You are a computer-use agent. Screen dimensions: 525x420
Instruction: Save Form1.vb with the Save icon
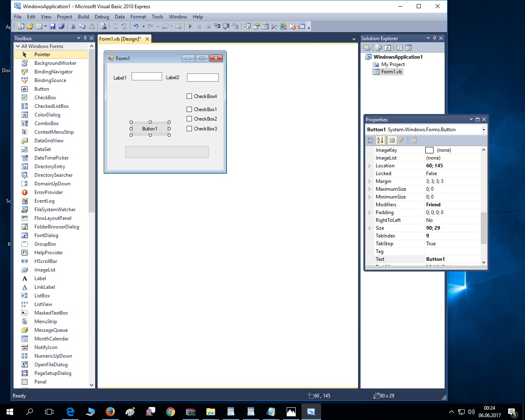[x=52, y=26]
